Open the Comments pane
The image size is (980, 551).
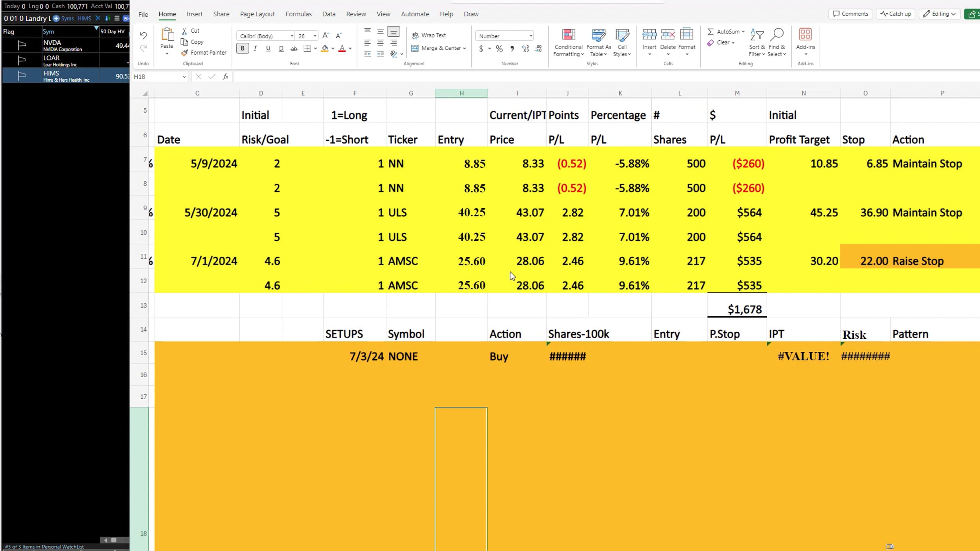coord(851,14)
